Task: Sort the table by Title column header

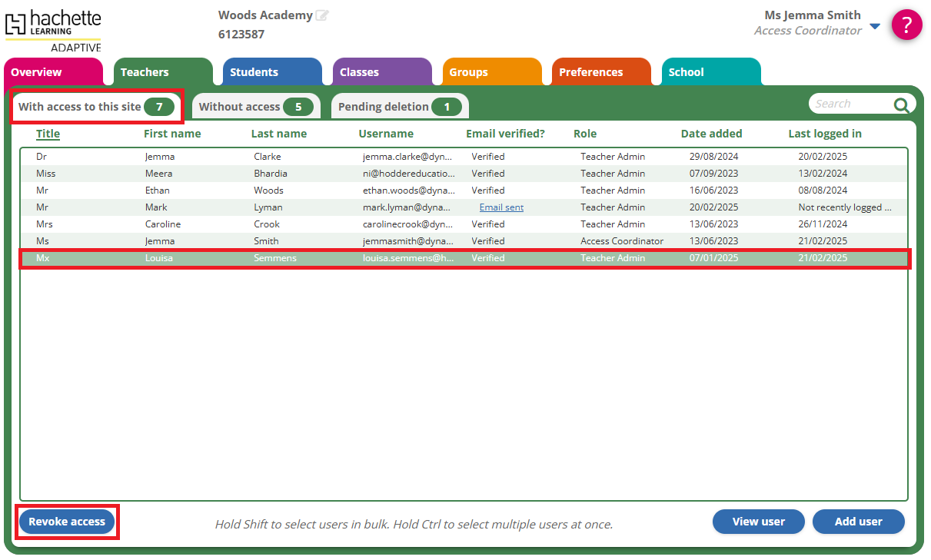Action: pyautogui.click(x=48, y=134)
